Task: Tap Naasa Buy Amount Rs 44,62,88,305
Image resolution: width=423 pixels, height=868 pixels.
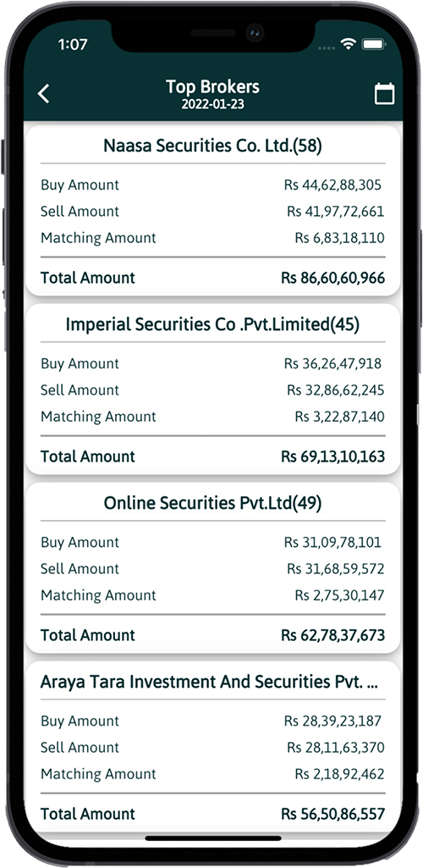Action: pos(332,185)
